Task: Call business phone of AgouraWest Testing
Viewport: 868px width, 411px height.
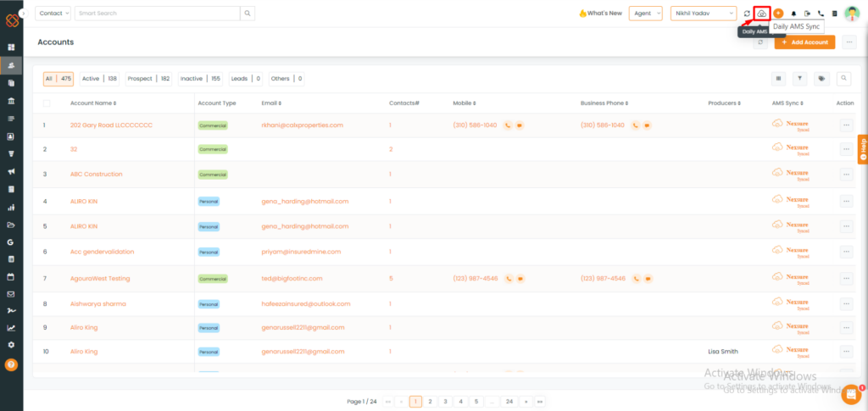Action: click(636, 279)
